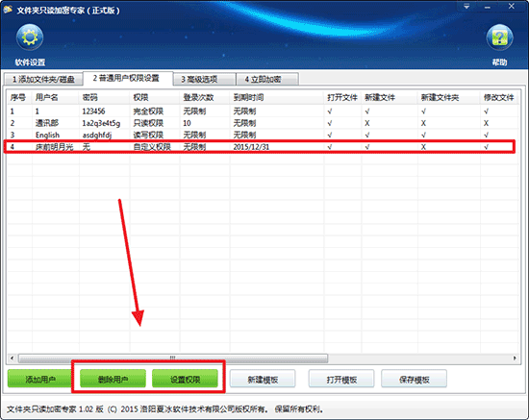The width and height of the screenshot is (529, 420).
Task: Select user 床前明月光 row
Action: point(263,147)
